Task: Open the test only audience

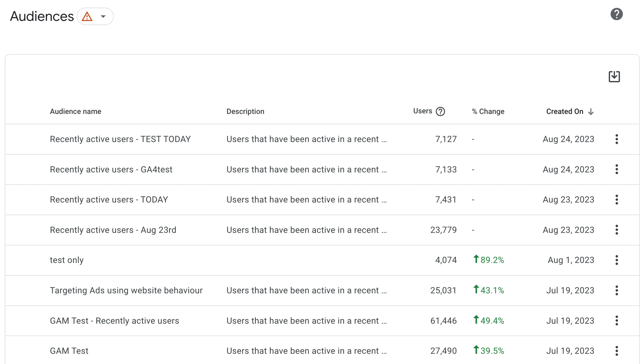Action: coord(67,260)
